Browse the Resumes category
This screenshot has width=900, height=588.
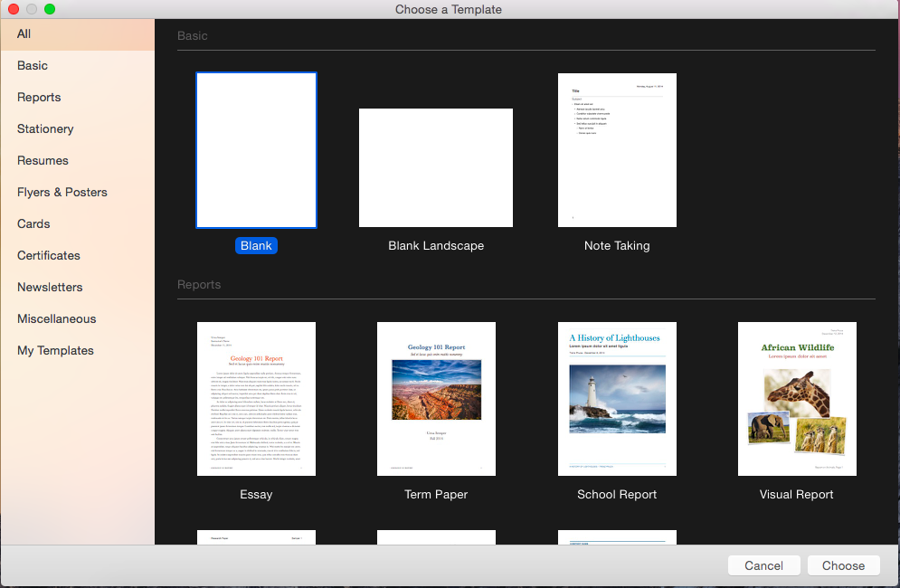click(43, 160)
